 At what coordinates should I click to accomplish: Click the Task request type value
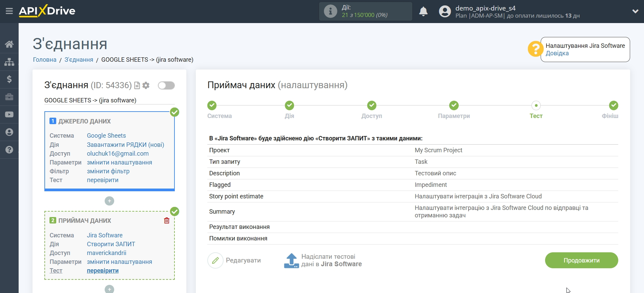(x=421, y=162)
